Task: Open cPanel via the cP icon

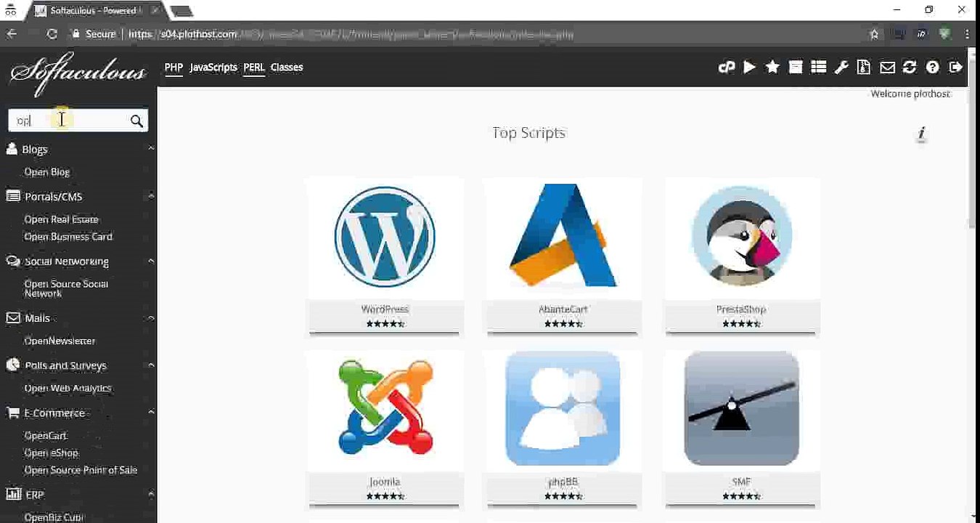Action: tap(726, 68)
